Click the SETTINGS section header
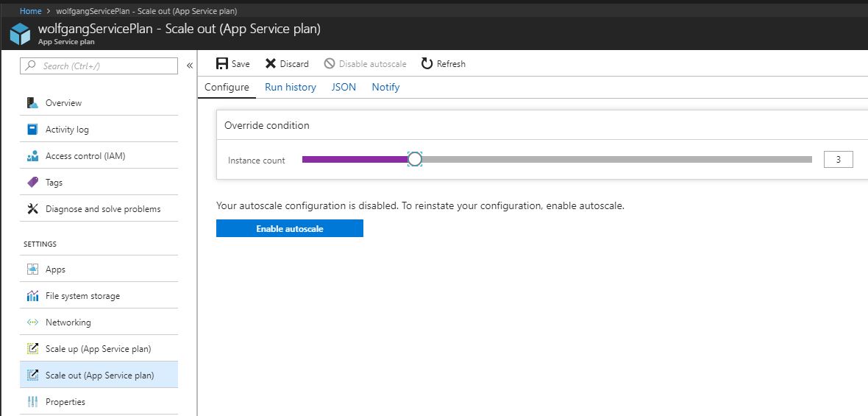The width and height of the screenshot is (868, 416). (40, 244)
